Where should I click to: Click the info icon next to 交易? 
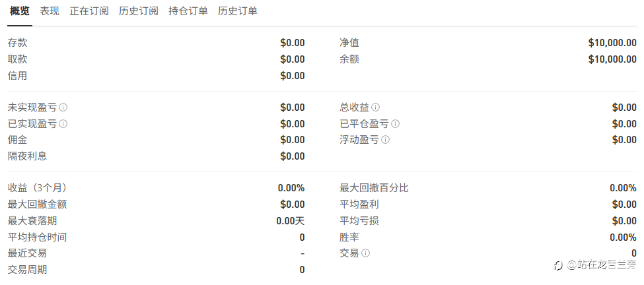tap(365, 253)
